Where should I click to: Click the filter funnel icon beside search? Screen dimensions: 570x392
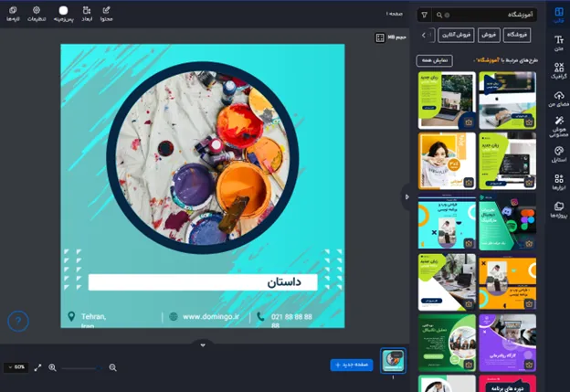(424, 16)
